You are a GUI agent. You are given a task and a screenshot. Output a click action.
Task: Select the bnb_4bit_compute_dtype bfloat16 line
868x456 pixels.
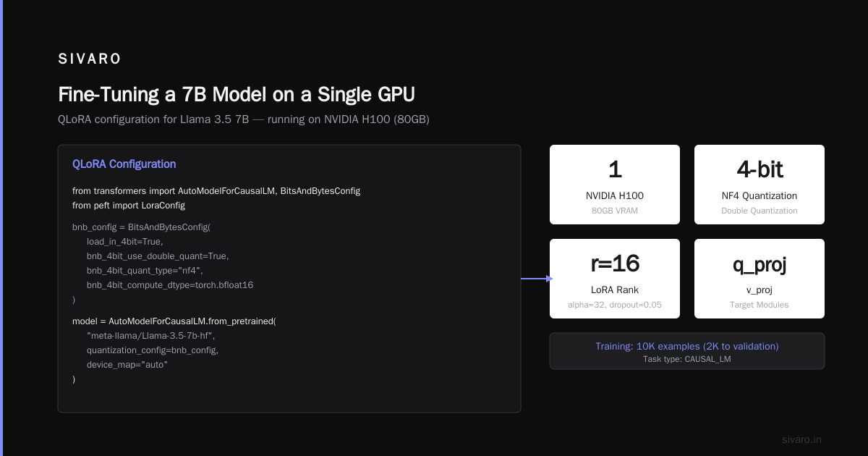170,285
